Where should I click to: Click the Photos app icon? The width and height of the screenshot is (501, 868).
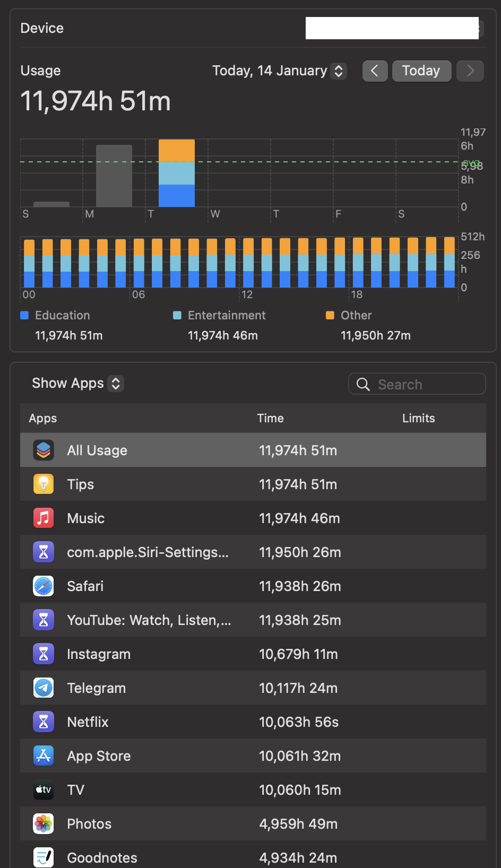(44, 823)
